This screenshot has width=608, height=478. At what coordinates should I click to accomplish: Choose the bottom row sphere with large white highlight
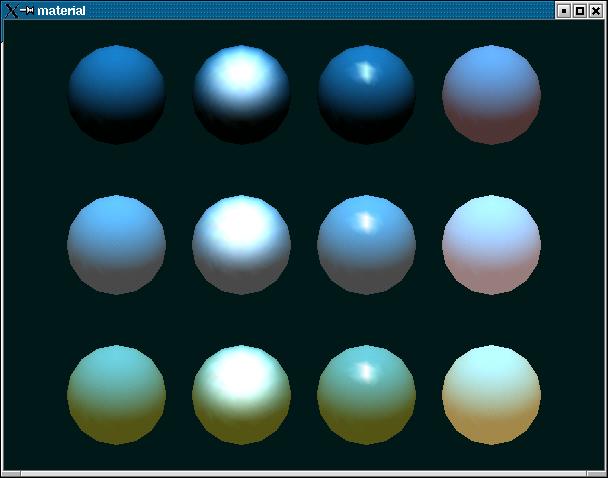click(242, 395)
